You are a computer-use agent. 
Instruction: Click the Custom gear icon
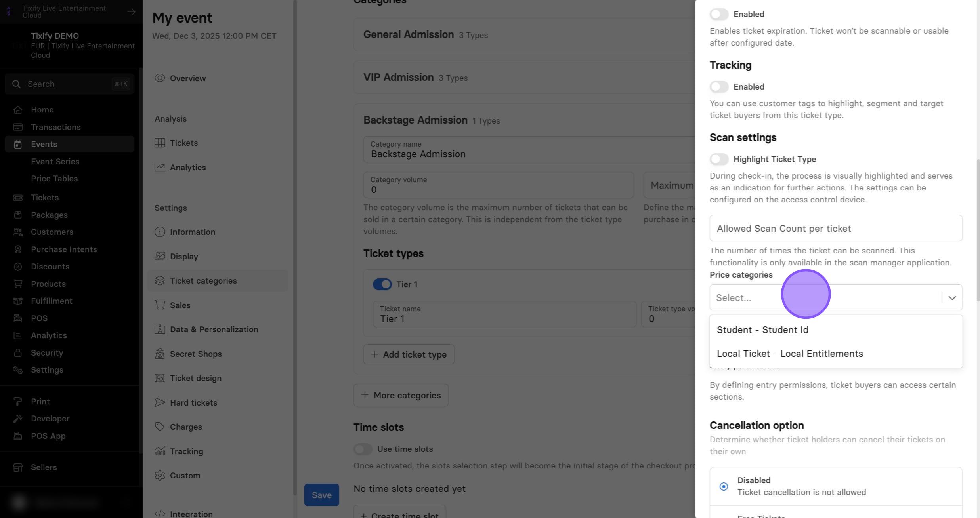click(160, 476)
